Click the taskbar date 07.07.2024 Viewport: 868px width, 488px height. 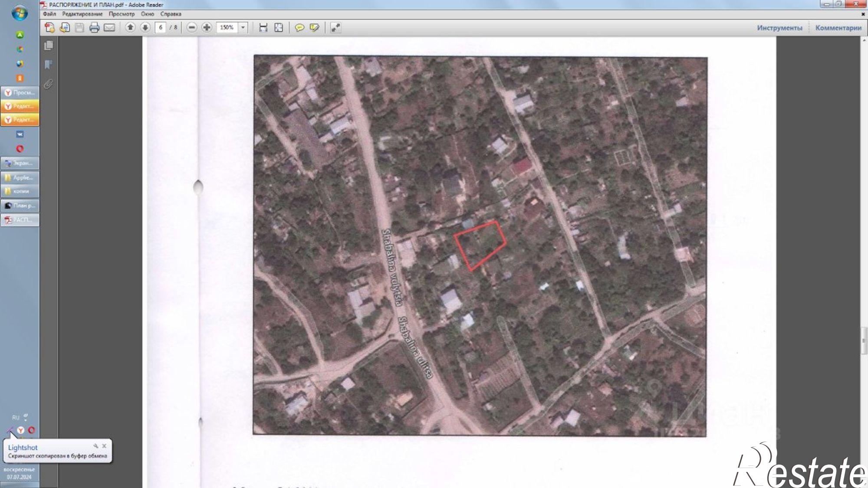coord(19,477)
